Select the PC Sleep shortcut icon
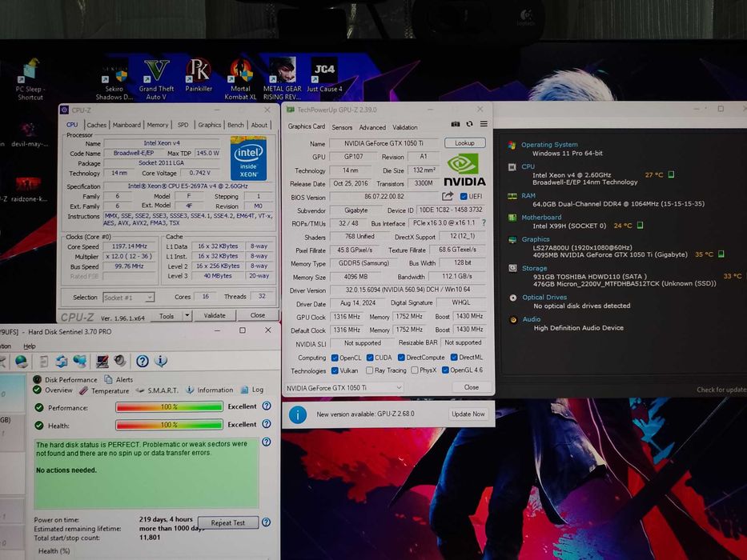Viewport: 747px width, 560px height. 30,79
